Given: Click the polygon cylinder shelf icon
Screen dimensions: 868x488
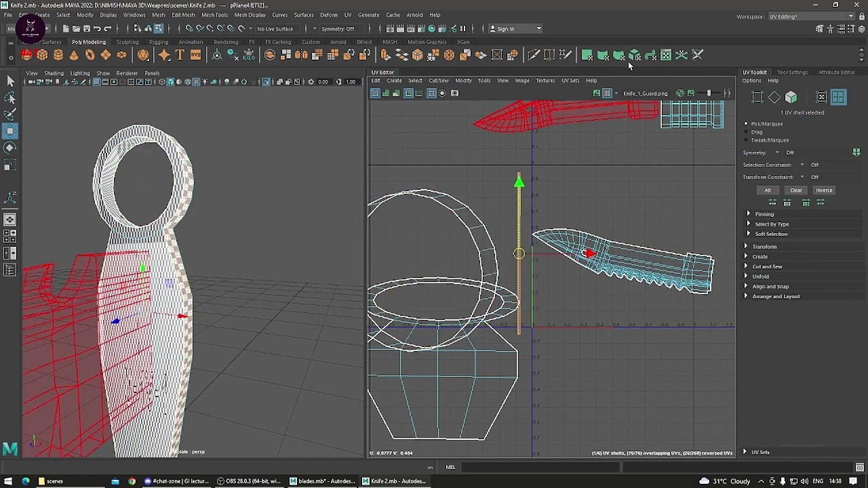Looking at the screenshot, I should tap(58, 55).
